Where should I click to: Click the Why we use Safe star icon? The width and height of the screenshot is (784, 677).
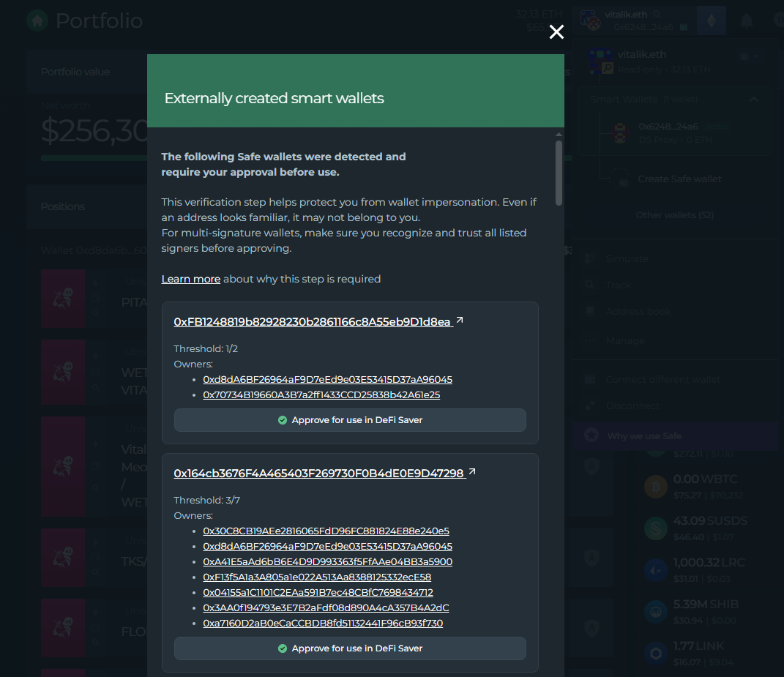591,435
